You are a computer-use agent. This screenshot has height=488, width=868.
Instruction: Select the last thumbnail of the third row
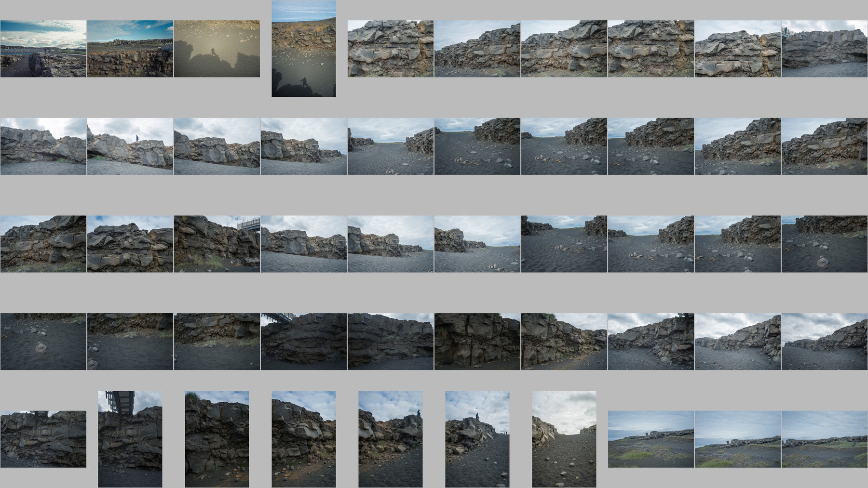[825, 244]
